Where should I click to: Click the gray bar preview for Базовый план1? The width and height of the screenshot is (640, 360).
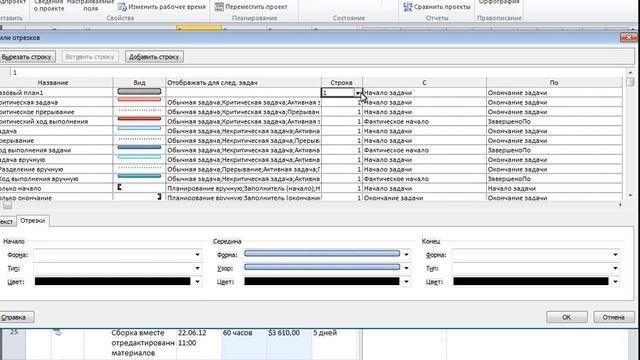click(x=139, y=91)
